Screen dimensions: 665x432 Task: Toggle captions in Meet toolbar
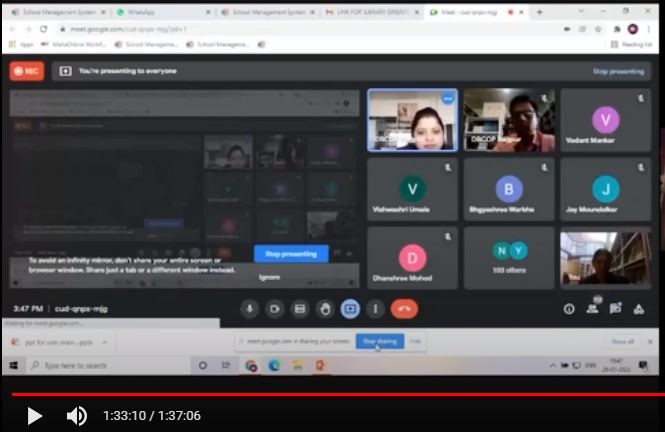299,309
